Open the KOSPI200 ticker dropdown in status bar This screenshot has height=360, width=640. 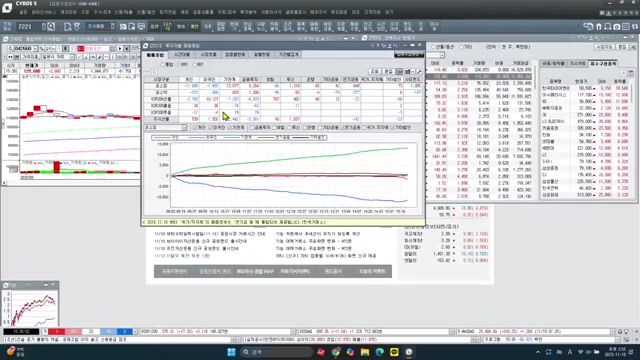tap(293, 331)
